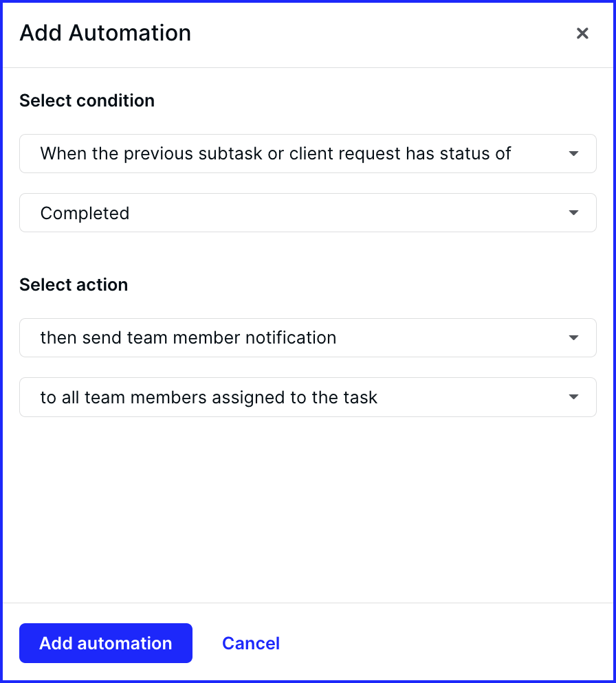
Task: Open the condition type dropdown
Action: pyautogui.click(x=308, y=154)
